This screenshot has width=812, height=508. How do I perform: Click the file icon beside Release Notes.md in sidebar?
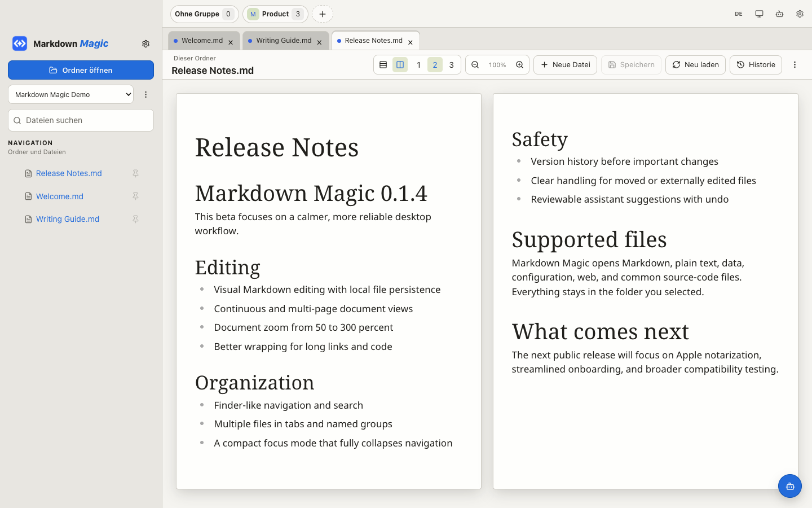point(28,173)
